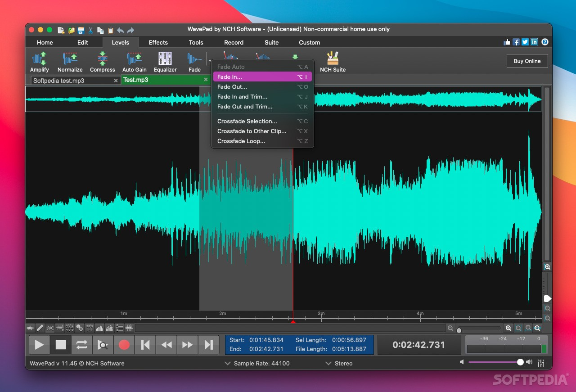Screen dimensions: 576x392
Task: Select the pencil edit tool icon
Action: (x=40, y=328)
